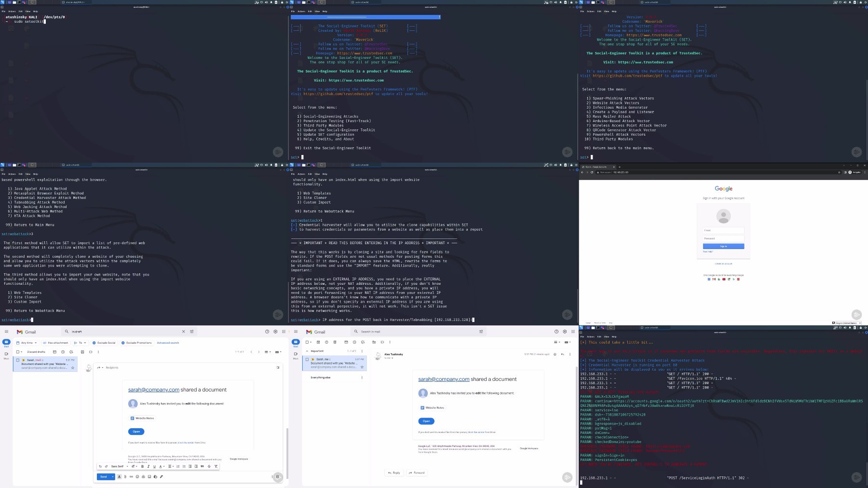
Task: Insert quote block in draft formatting bar
Action: pyautogui.click(x=202, y=466)
